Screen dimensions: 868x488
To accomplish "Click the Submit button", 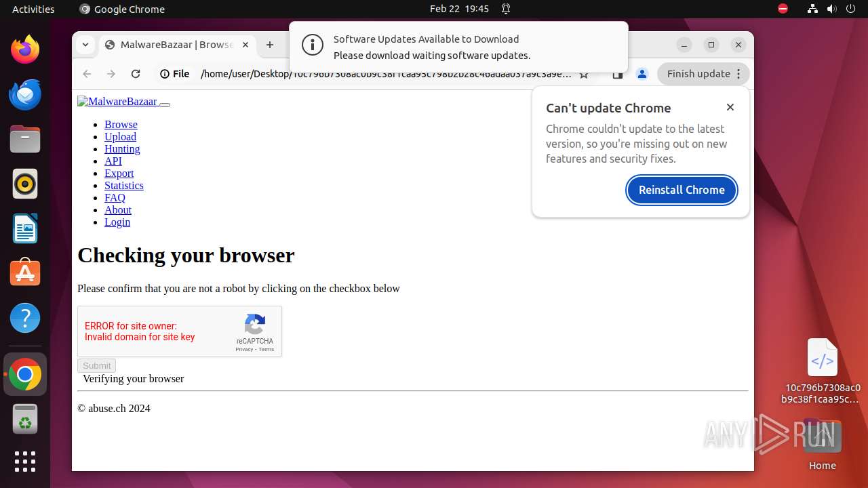I will pyautogui.click(x=97, y=365).
